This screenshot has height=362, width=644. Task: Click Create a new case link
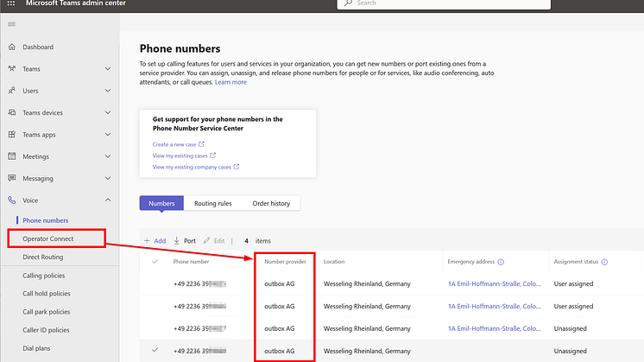tap(174, 144)
